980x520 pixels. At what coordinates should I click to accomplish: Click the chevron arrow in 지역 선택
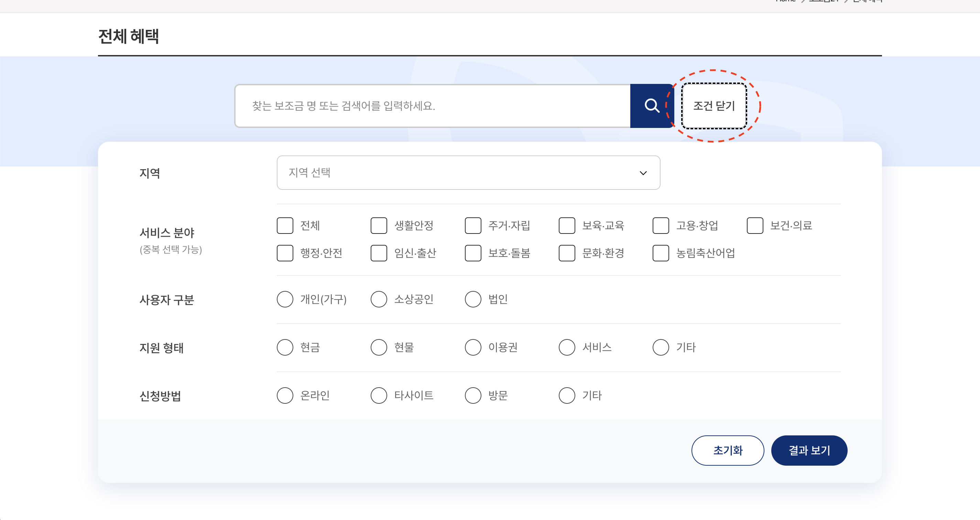click(643, 173)
